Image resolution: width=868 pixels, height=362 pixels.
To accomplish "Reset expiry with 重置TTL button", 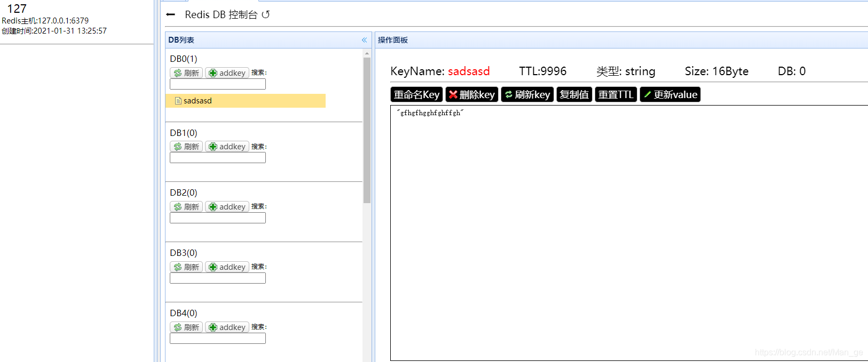I will (616, 94).
